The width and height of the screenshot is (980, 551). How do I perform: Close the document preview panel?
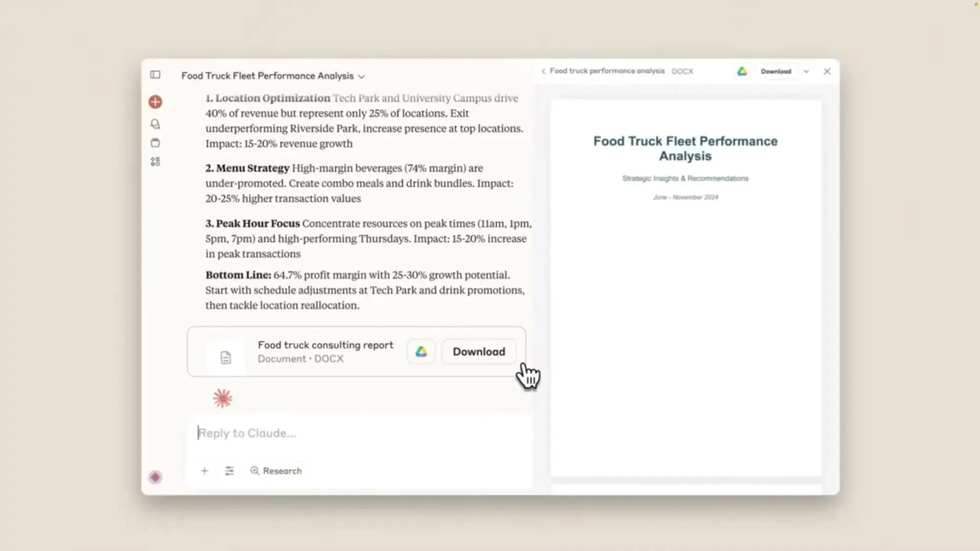827,71
